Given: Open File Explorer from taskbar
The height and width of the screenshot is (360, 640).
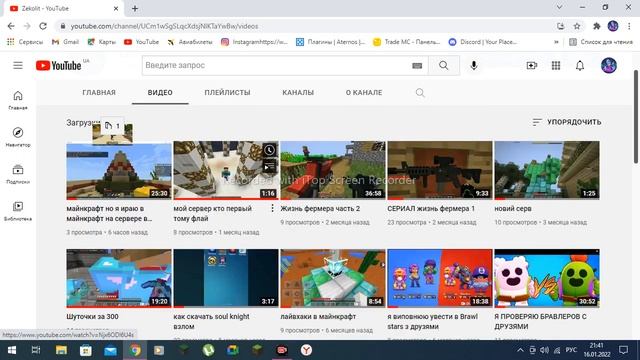Looking at the screenshot, I should coord(61,350).
